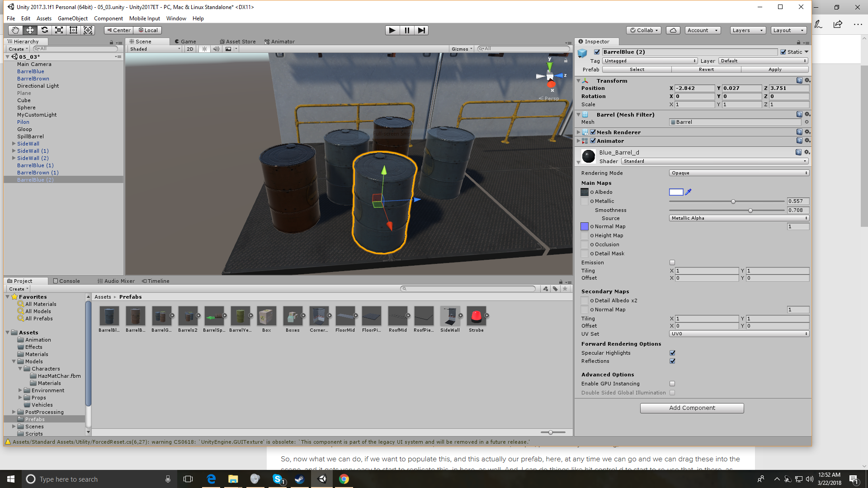Switch to the Console tab
This screenshot has width=868, height=488.
66,281
